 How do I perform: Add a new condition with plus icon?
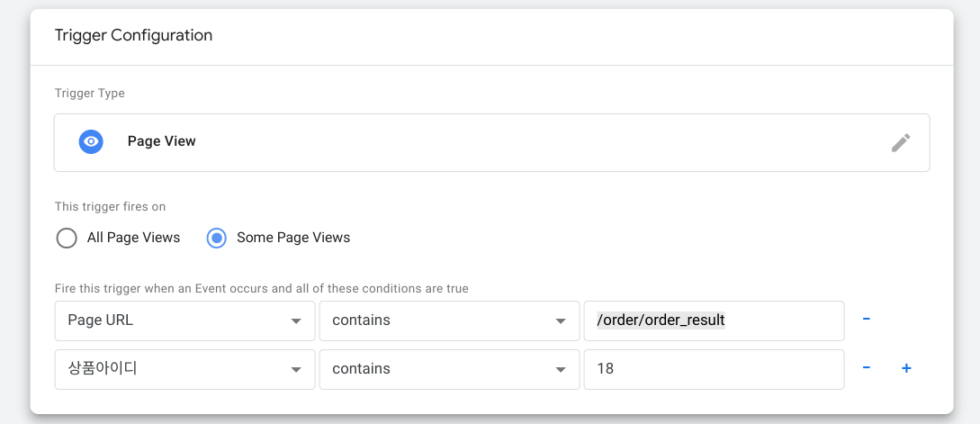coord(906,367)
